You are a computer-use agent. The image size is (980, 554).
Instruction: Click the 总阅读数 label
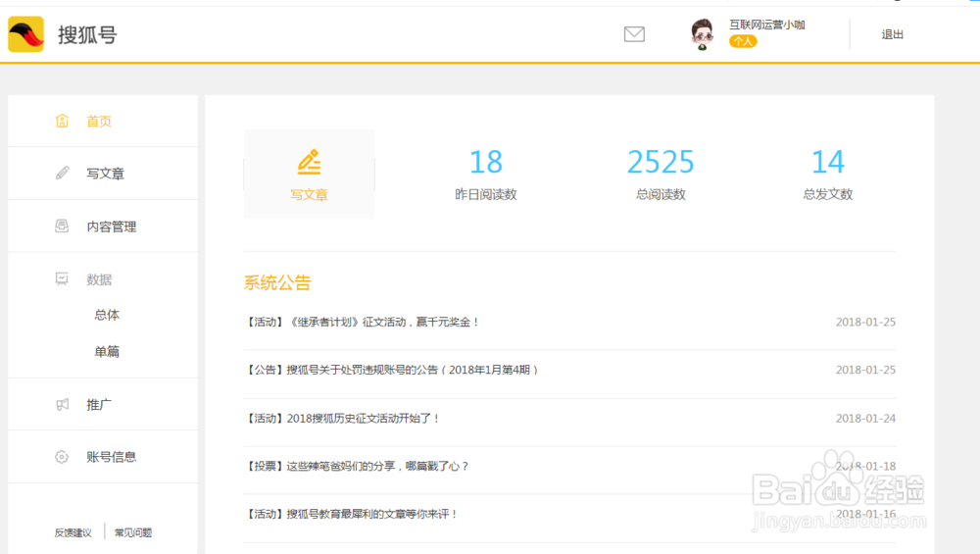pos(661,194)
